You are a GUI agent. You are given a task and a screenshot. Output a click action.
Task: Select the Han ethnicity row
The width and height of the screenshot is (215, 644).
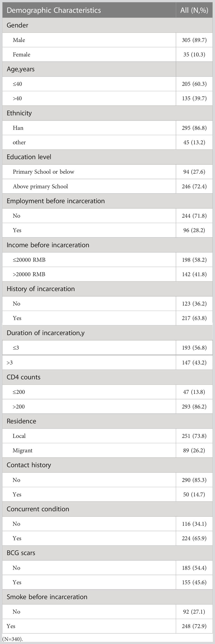pos(107,128)
